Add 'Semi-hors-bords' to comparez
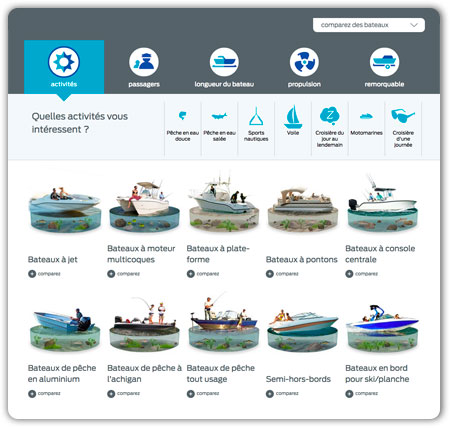The height and width of the screenshot is (428, 450). (x=282, y=394)
